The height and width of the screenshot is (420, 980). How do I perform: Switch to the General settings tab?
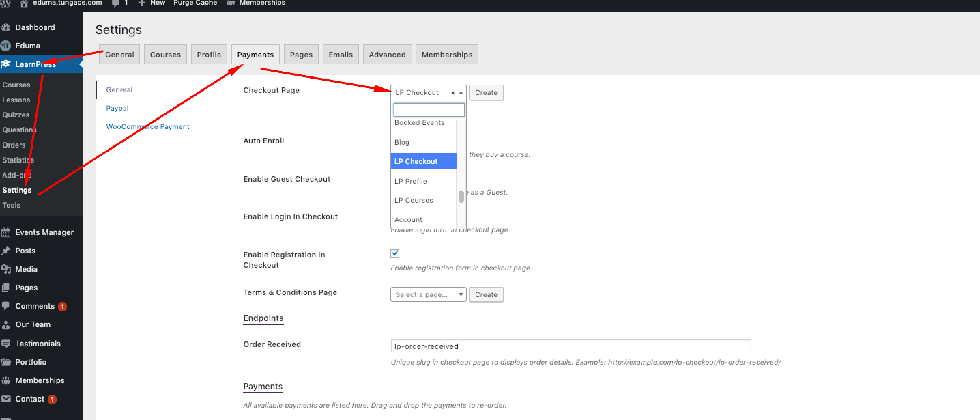coord(119,55)
